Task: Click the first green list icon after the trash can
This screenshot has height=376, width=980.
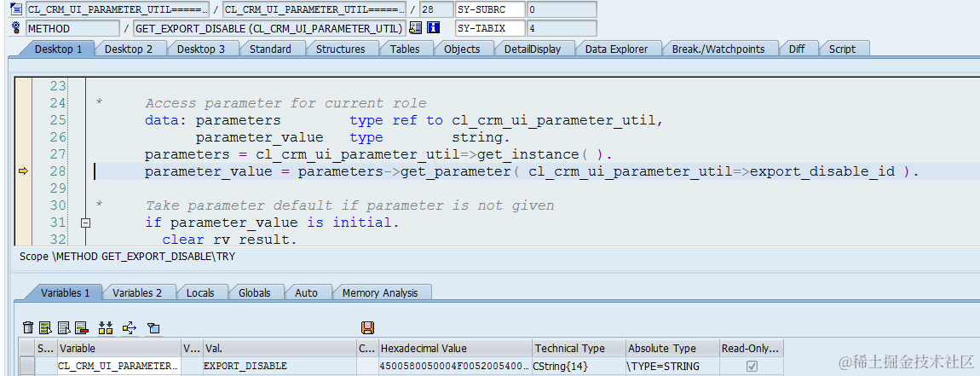Action: tap(45, 327)
